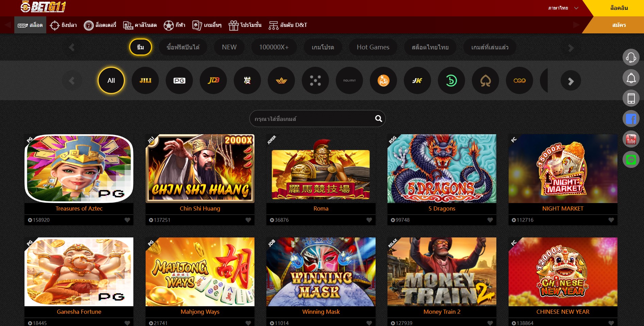Screen dimensions: 644x326
Task: Select the ธีม category tab
Action: pos(141,47)
